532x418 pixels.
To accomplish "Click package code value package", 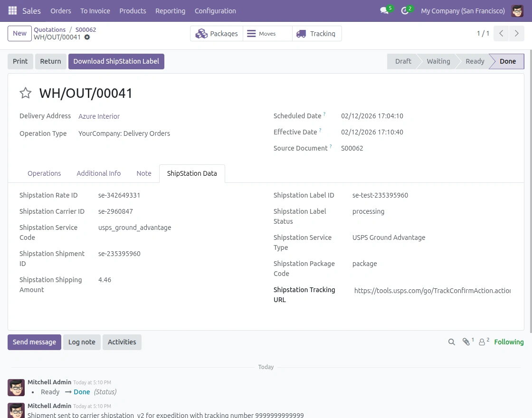I will (364, 264).
